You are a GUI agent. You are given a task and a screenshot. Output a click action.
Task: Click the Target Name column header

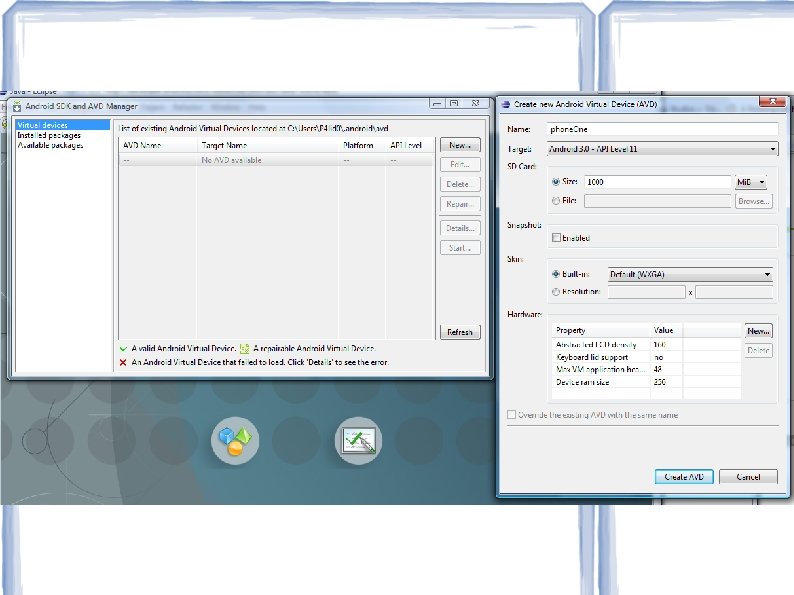(x=268, y=145)
